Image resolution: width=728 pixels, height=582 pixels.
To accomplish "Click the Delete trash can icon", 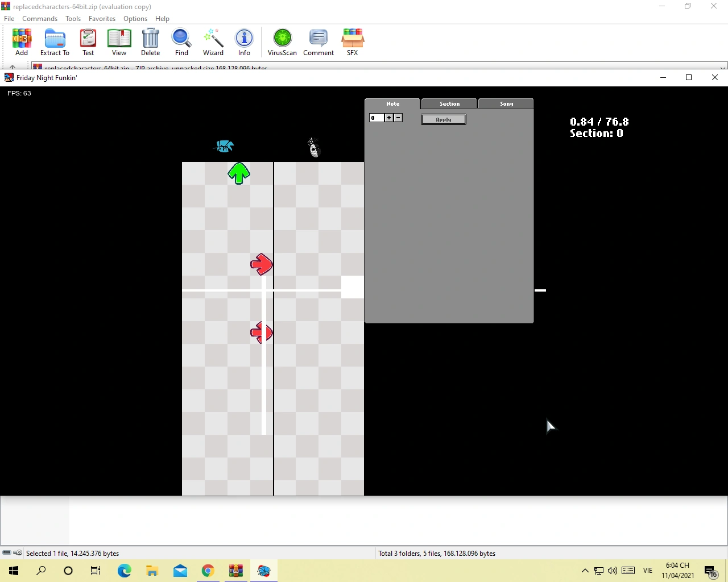I will (151, 43).
